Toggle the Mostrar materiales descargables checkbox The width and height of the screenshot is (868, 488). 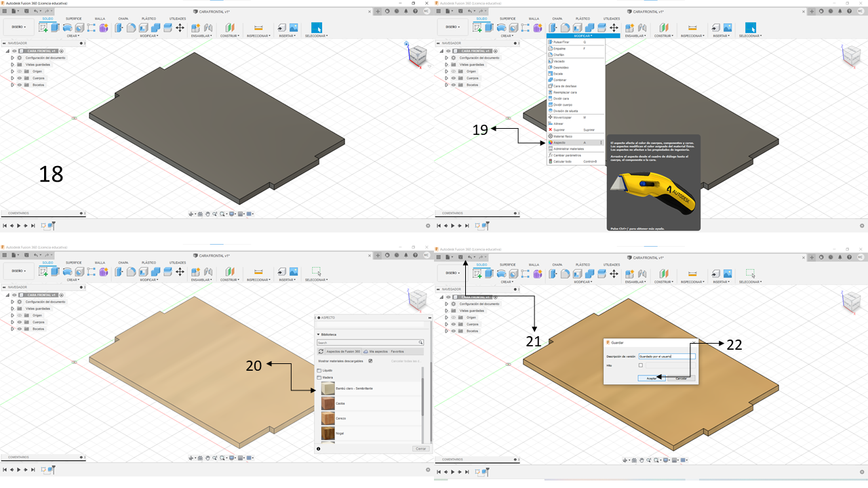(370, 361)
